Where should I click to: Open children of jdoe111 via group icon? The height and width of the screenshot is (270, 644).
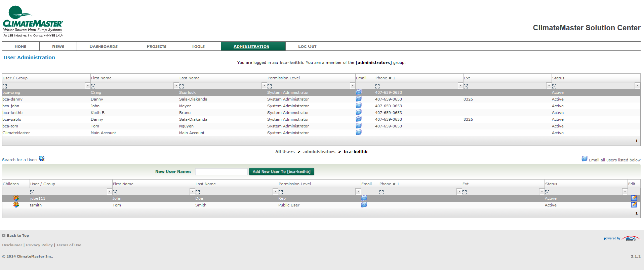pos(16,198)
